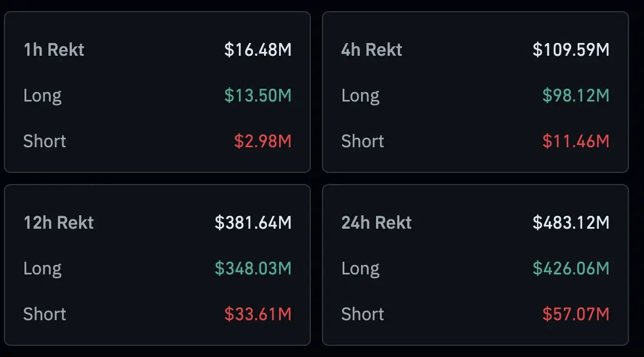The width and height of the screenshot is (644, 357).
Task: Click the 12h Rekt label
Action: click(58, 223)
